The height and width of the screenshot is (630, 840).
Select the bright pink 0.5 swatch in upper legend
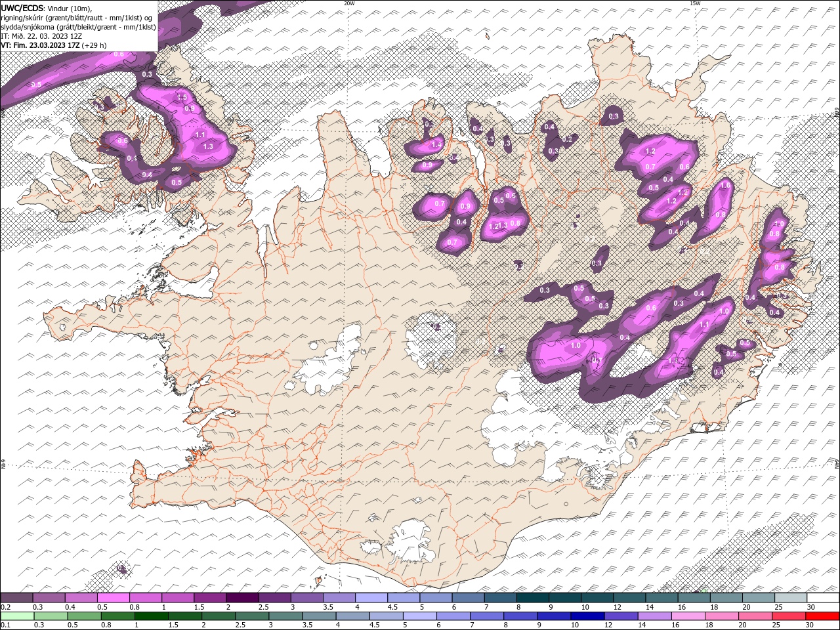[114, 598]
